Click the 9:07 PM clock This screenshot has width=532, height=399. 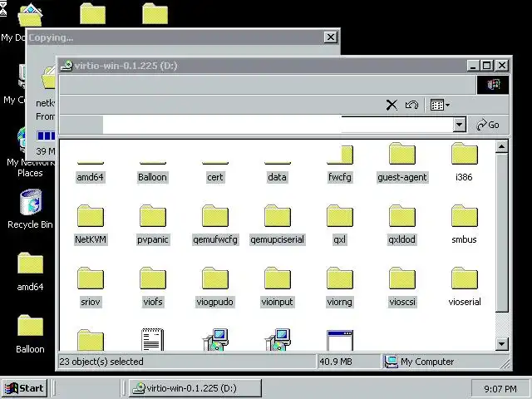click(500, 389)
